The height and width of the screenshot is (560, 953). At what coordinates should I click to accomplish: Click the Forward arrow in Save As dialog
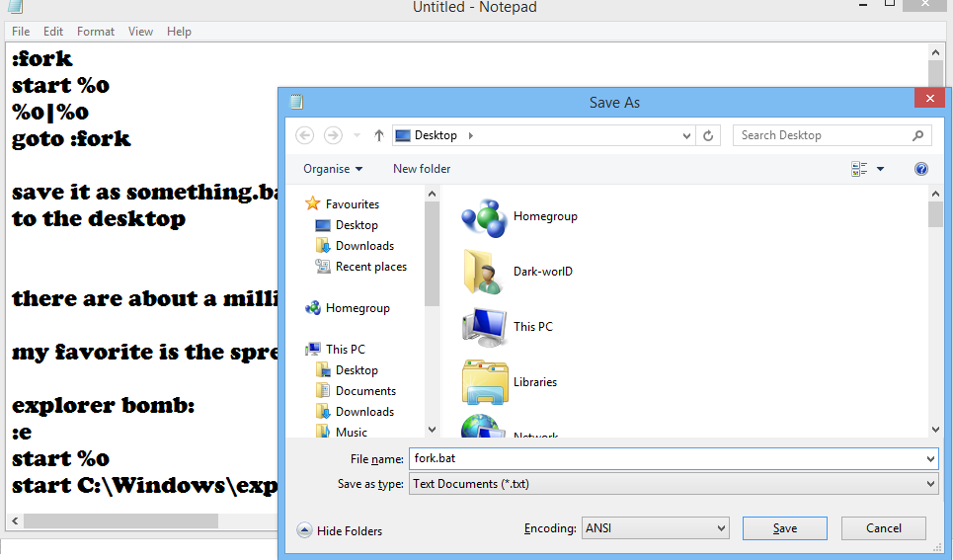point(333,135)
